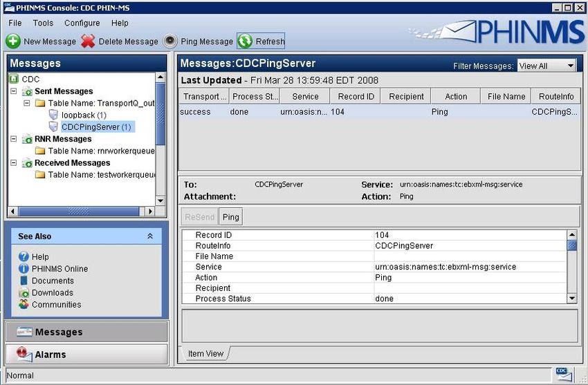588x385 pixels.
Task: Click the RNR Messages envelope icon
Action: click(28, 139)
